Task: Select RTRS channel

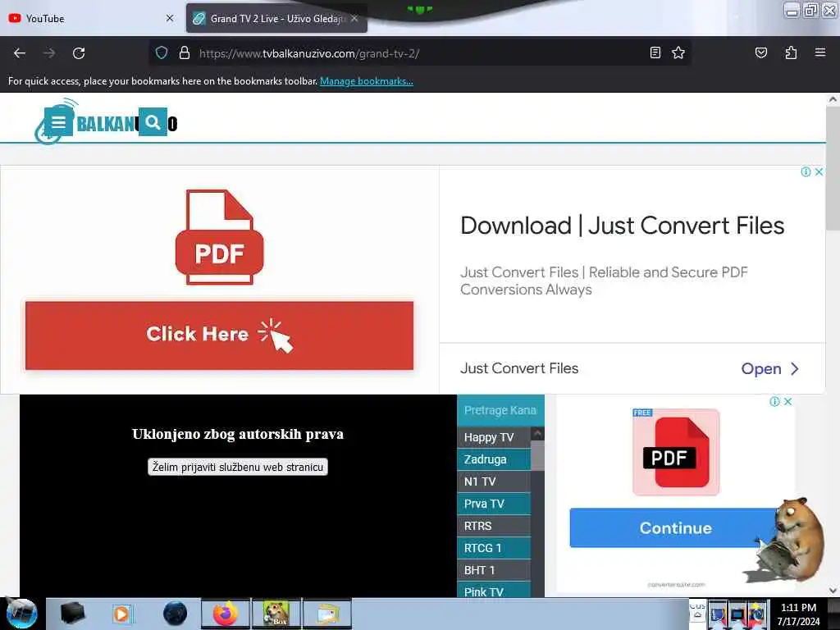Action: (493, 526)
